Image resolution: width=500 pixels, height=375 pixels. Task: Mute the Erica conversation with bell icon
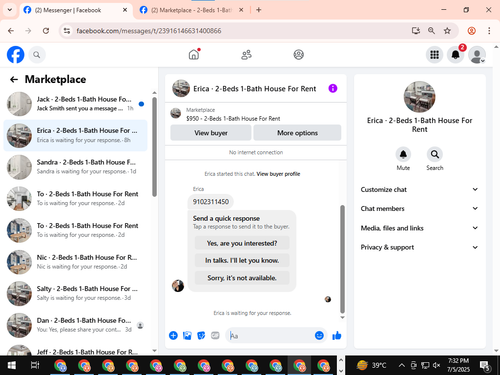(x=403, y=154)
